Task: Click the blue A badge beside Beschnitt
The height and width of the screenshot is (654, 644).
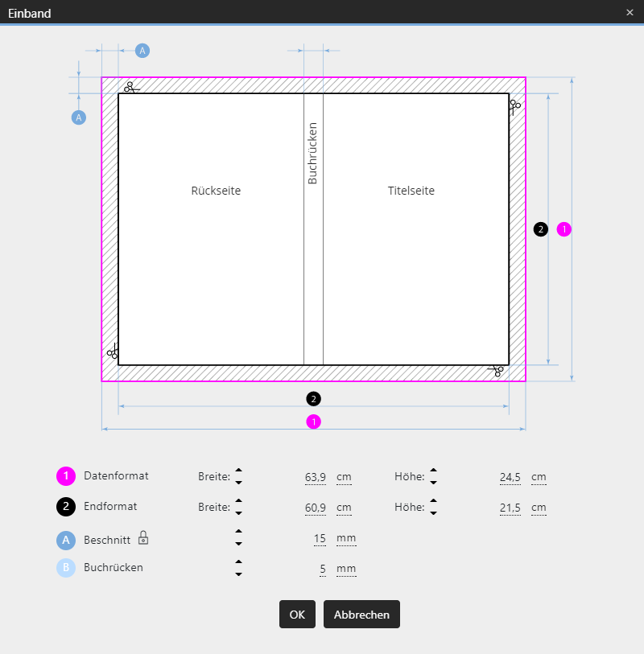Action: (65, 538)
